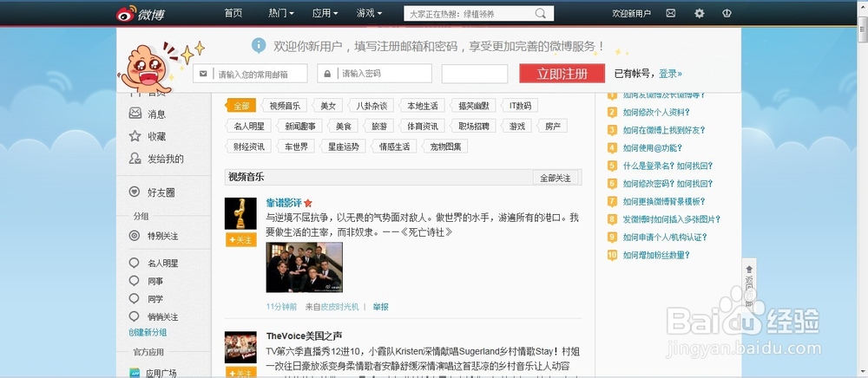This screenshot has width=868, height=378.
Task: Follow 靠谱影评 with +关注 button
Action: [x=240, y=240]
